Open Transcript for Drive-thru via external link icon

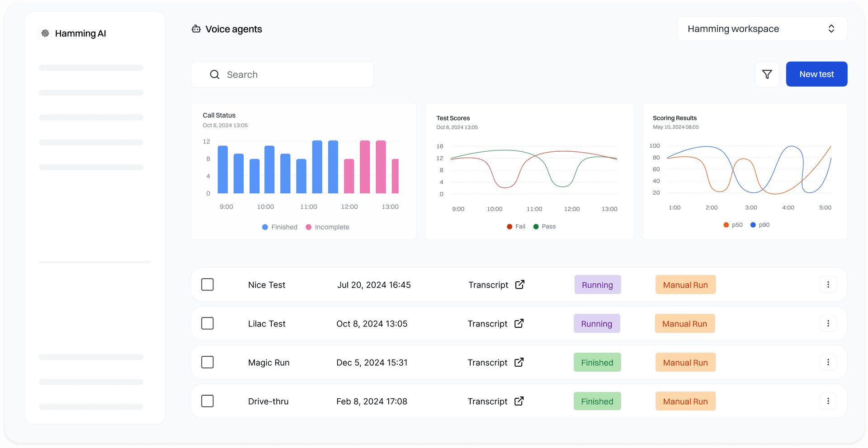pos(519,401)
